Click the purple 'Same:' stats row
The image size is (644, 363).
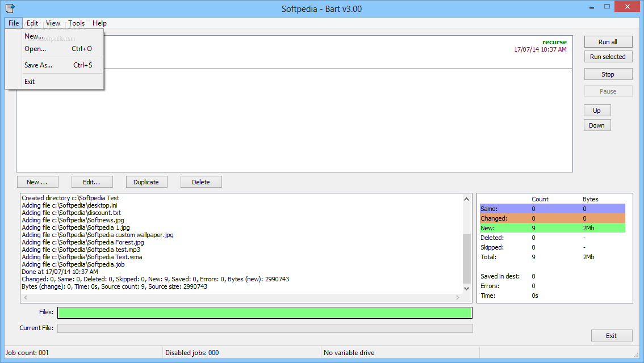coord(553,209)
